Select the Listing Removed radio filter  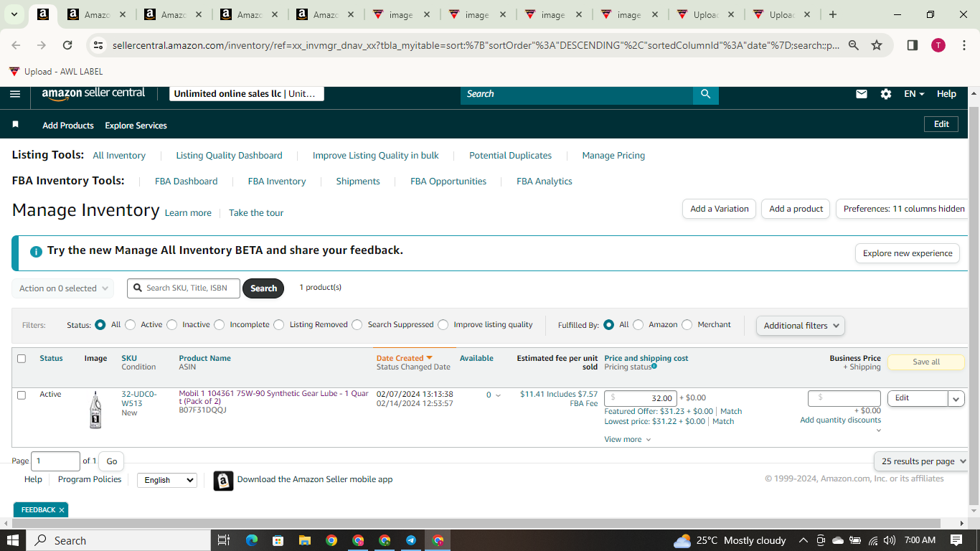tap(279, 325)
